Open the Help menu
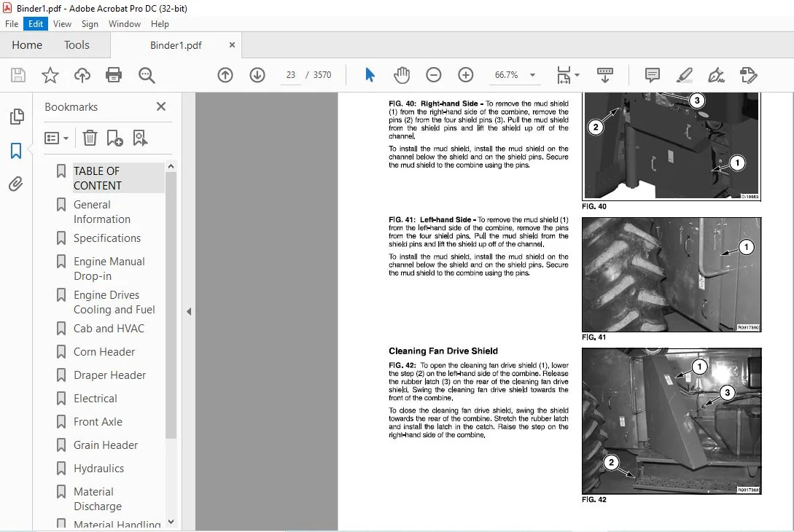 point(160,24)
